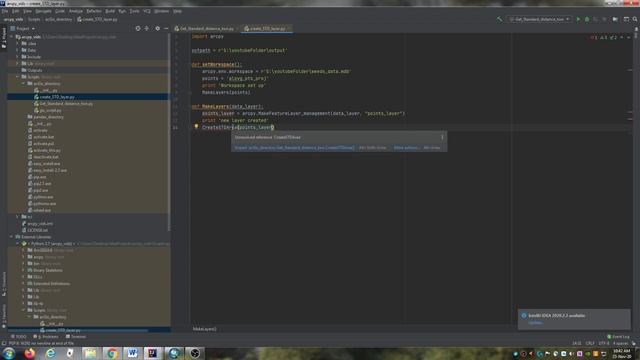Open the Terminal tool window tab
The height and width of the screenshot is (360, 640).
click(x=76, y=337)
